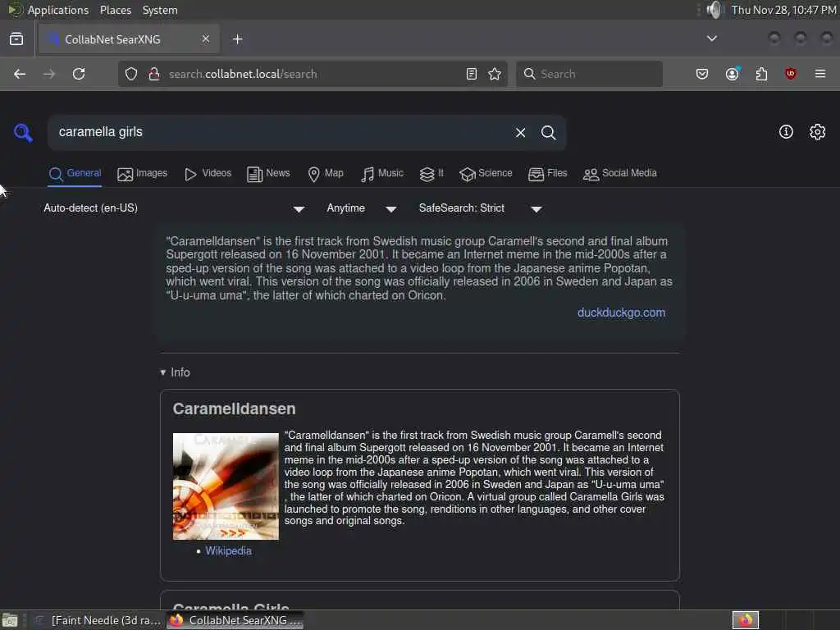840x630 pixels.
Task: Open uBlock Origin extension icon
Action: [x=791, y=74]
